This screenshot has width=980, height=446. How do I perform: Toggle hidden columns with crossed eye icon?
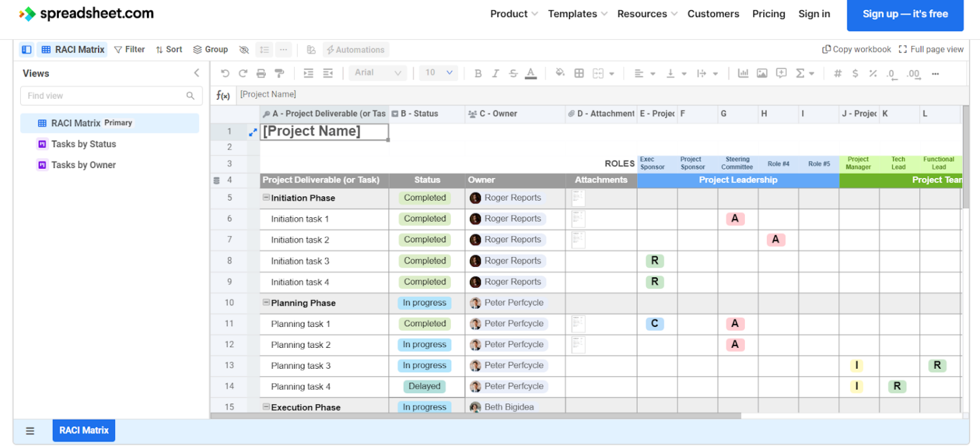(244, 50)
